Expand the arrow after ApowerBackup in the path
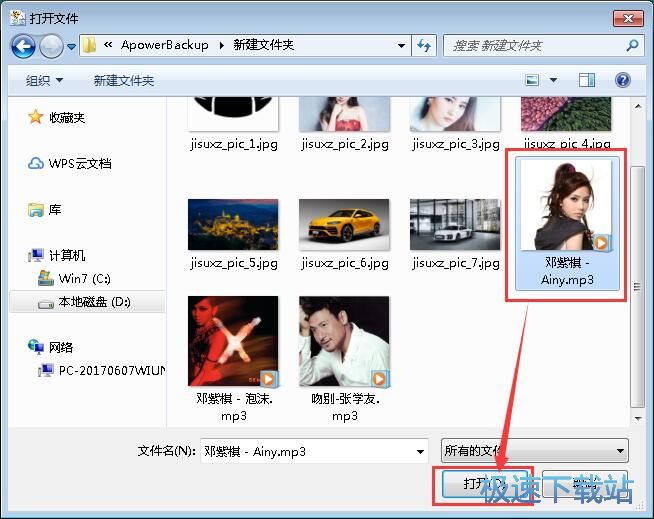Image resolution: width=654 pixels, height=519 pixels. click(x=221, y=45)
